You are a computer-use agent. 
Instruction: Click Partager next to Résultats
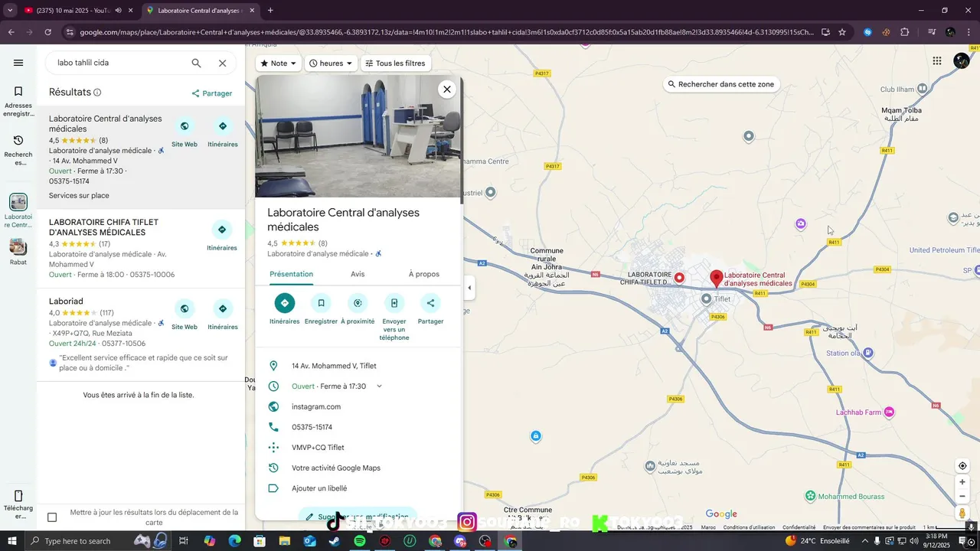212,93
